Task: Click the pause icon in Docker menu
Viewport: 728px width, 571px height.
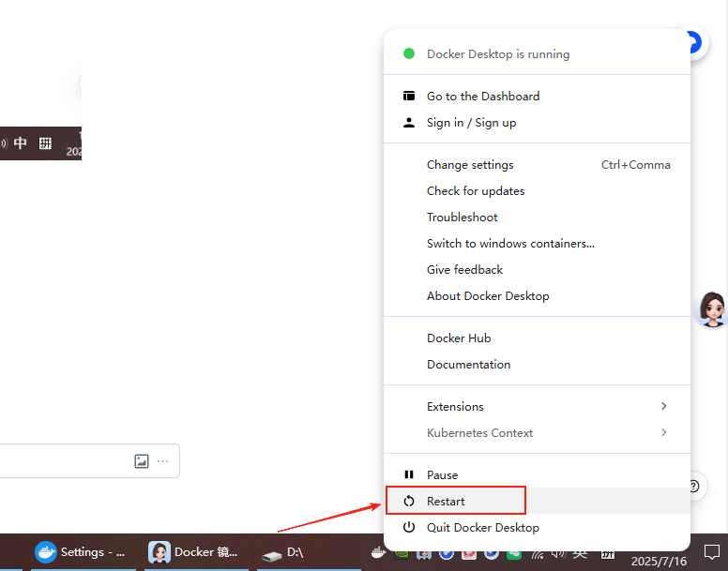Action: click(x=409, y=474)
